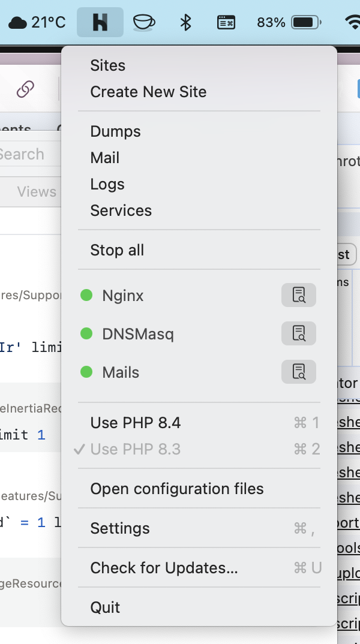
Task: Open the Sites menu item
Action: click(x=108, y=65)
